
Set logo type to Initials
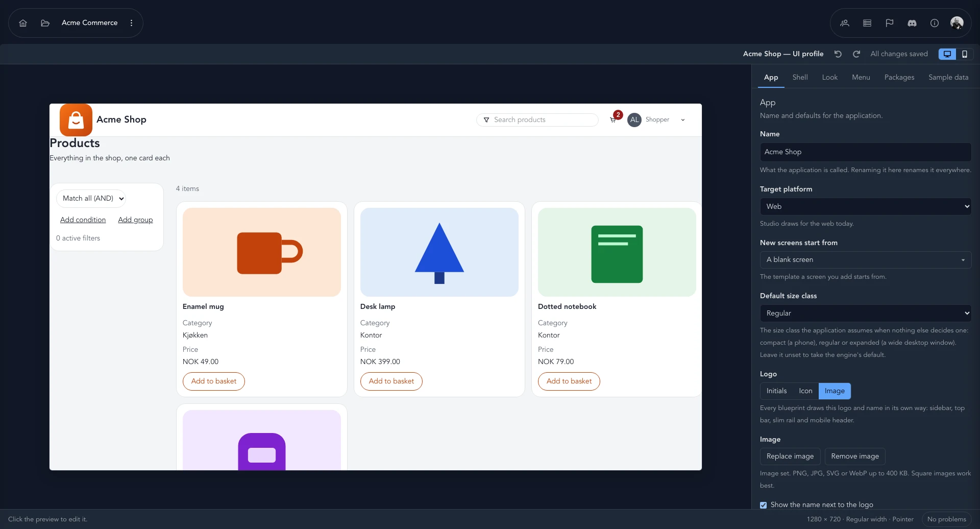(776, 391)
